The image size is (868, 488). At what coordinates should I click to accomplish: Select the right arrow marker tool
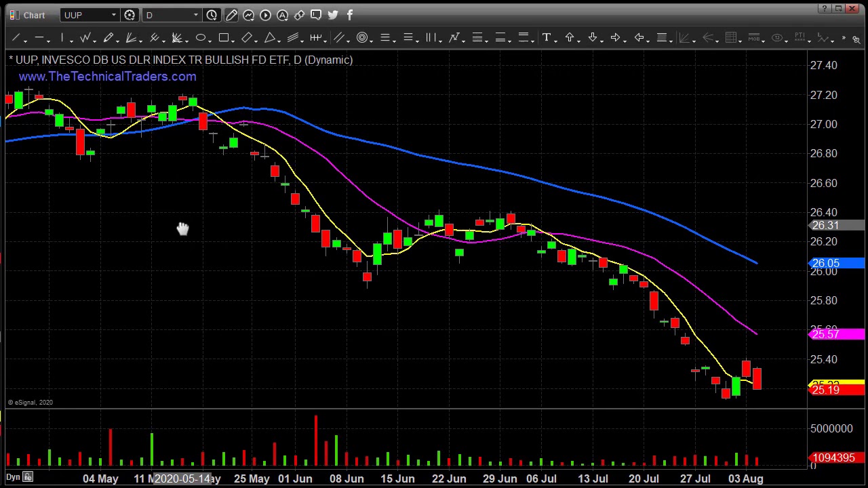point(616,38)
